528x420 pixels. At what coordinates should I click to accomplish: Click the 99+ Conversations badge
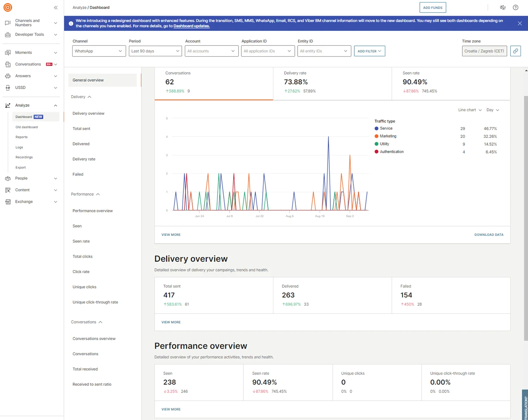pyautogui.click(x=49, y=64)
